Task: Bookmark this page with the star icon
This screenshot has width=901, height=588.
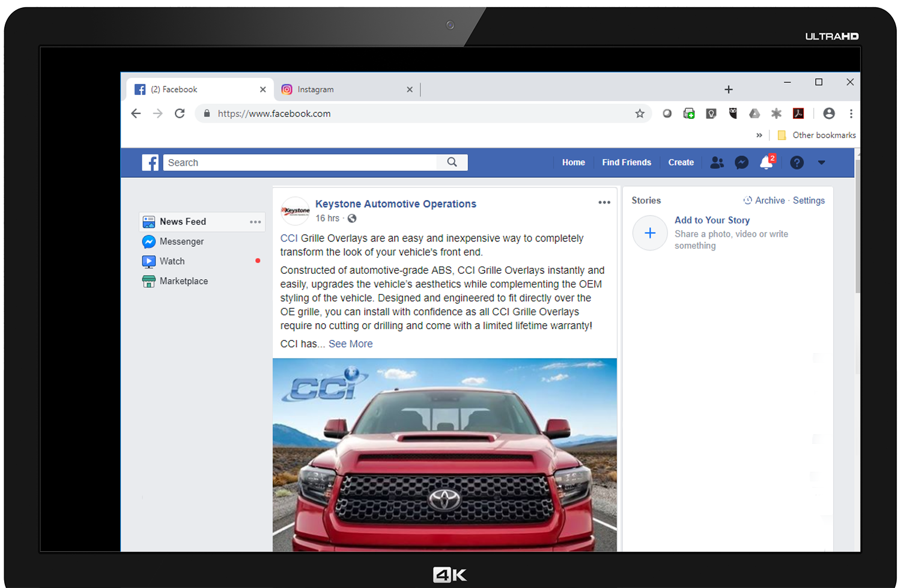Action: click(640, 114)
